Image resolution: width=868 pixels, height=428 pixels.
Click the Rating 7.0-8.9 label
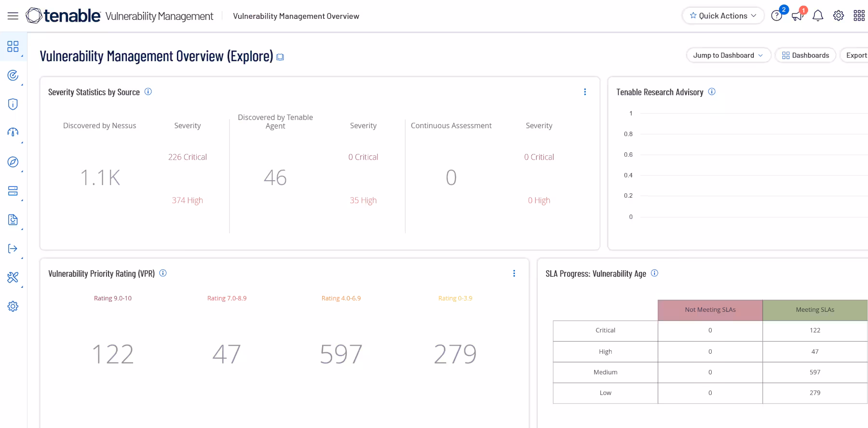(x=227, y=298)
